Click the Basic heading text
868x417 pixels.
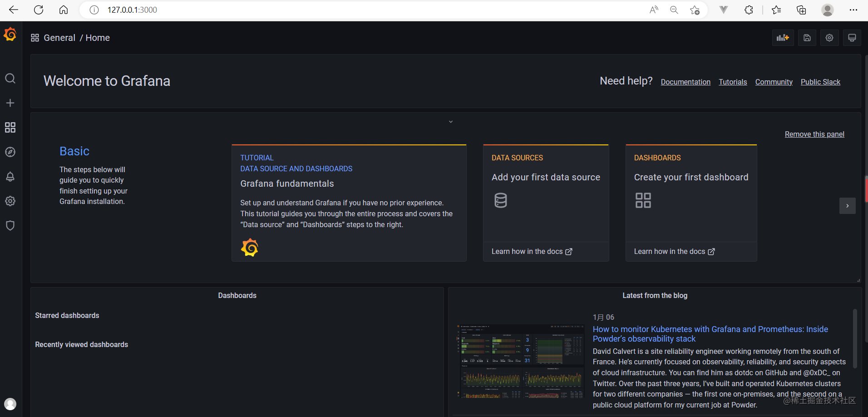click(74, 151)
